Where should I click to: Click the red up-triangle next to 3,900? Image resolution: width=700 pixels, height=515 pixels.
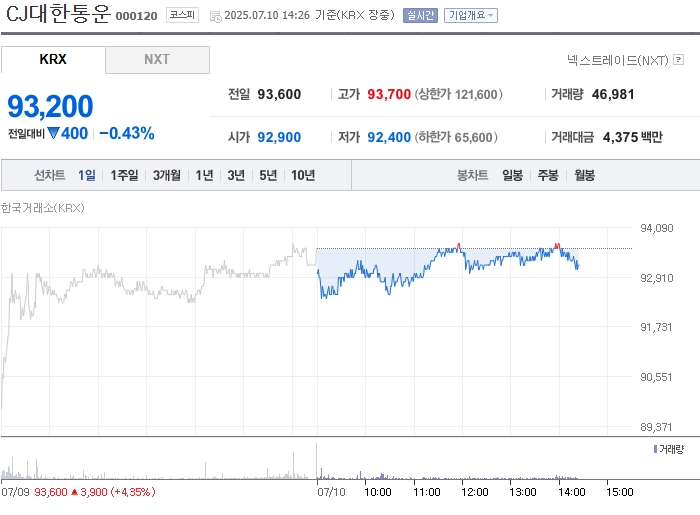point(75,492)
